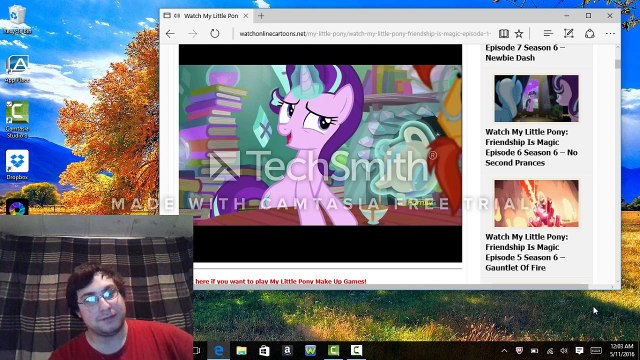
Task: Click the browser Back arrow
Action: pos(170,34)
